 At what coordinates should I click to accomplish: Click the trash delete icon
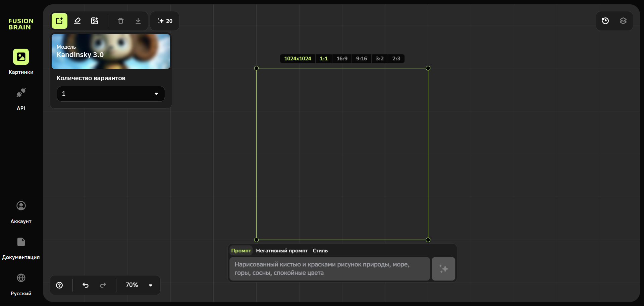[121, 21]
